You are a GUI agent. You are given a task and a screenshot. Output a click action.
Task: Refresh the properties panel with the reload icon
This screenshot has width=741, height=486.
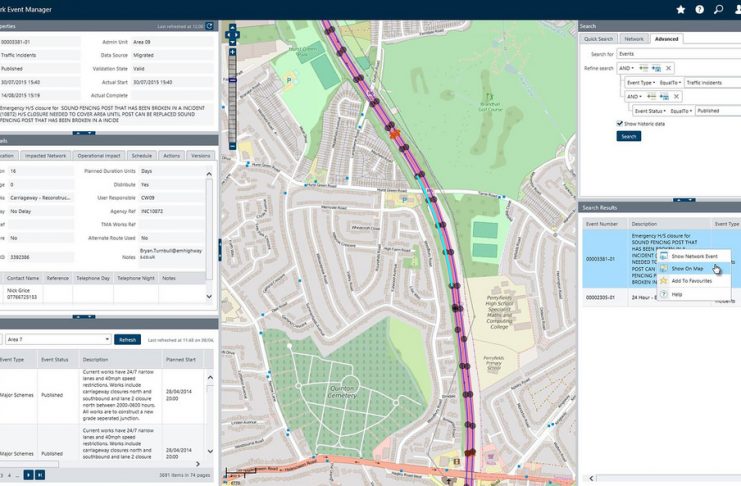(209, 26)
